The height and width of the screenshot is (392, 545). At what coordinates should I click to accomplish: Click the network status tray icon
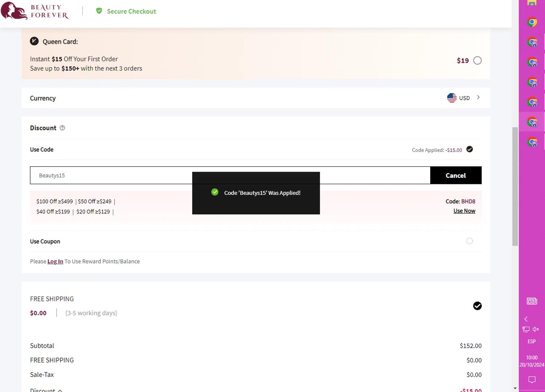526,329
